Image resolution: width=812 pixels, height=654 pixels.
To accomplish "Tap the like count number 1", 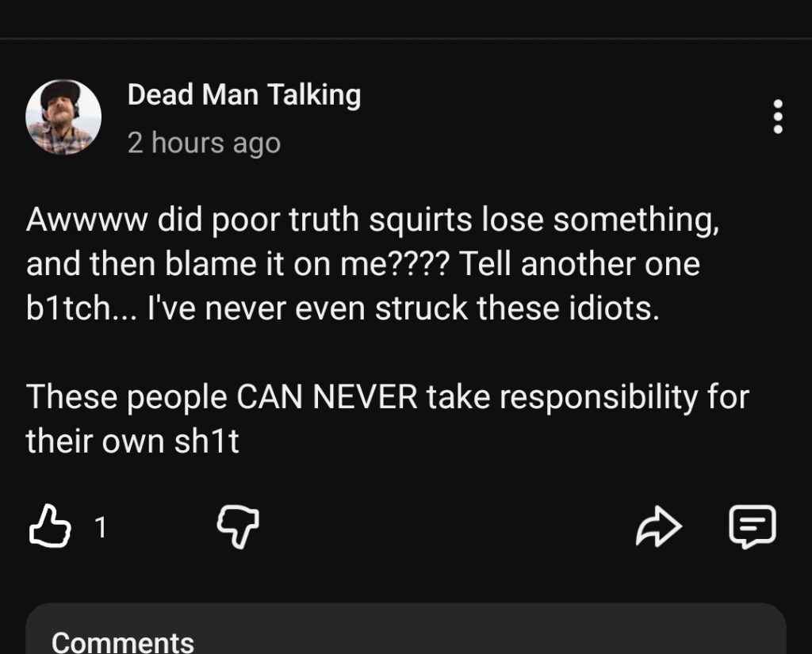I will coord(101,528).
